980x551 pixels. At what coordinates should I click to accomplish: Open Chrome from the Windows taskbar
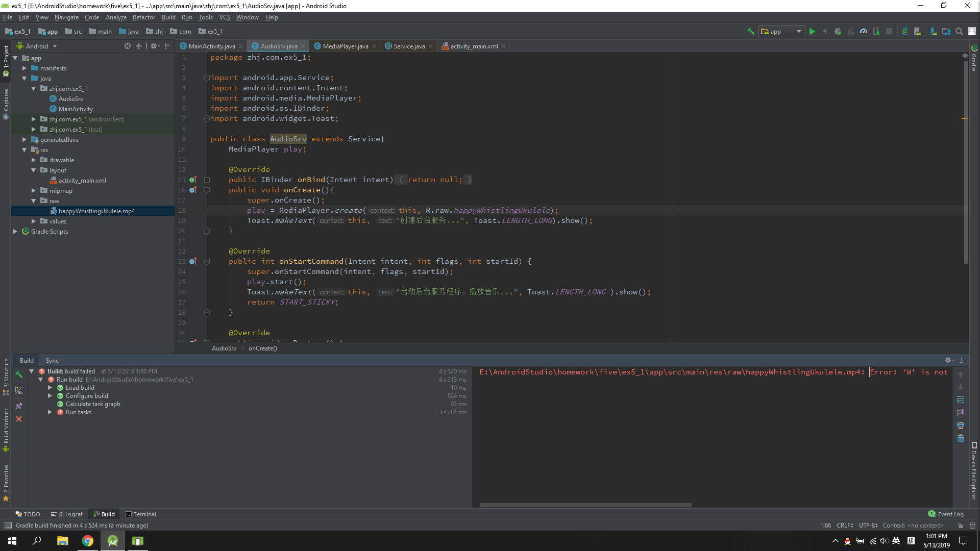[88, 541]
